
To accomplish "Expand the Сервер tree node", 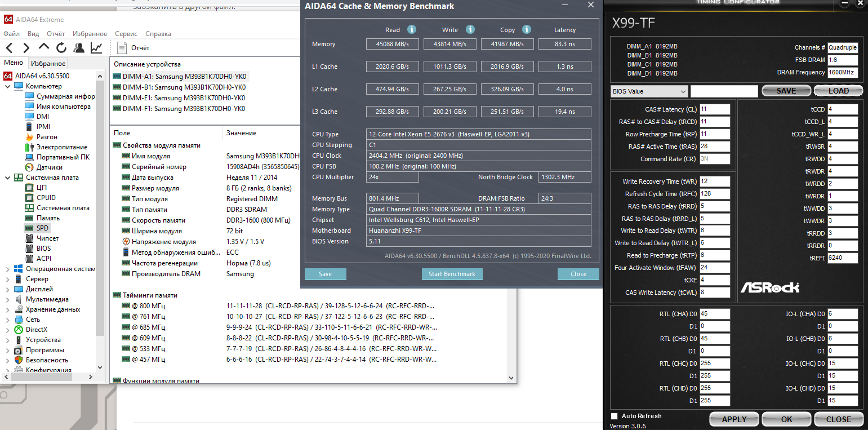I will [7, 279].
